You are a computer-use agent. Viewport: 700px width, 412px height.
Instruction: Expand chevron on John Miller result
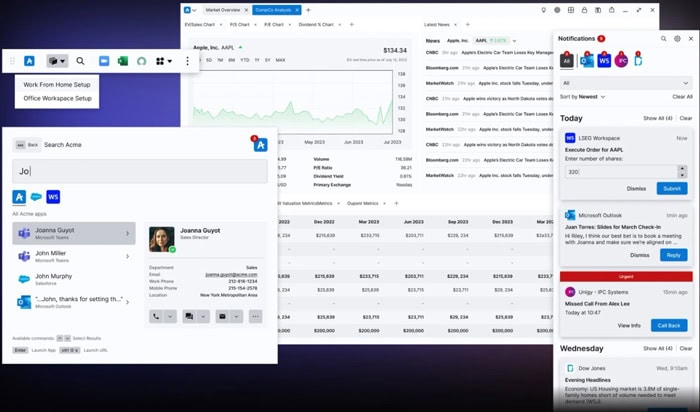(x=128, y=256)
